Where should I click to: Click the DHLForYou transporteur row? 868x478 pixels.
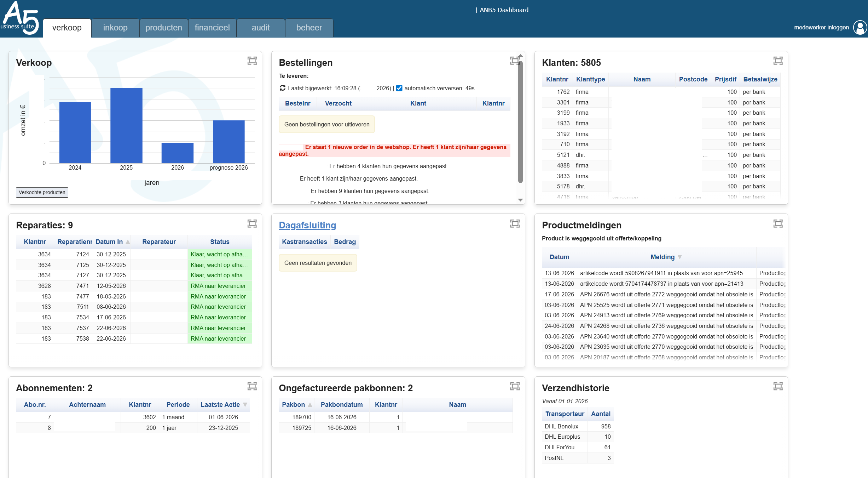coord(578,447)
